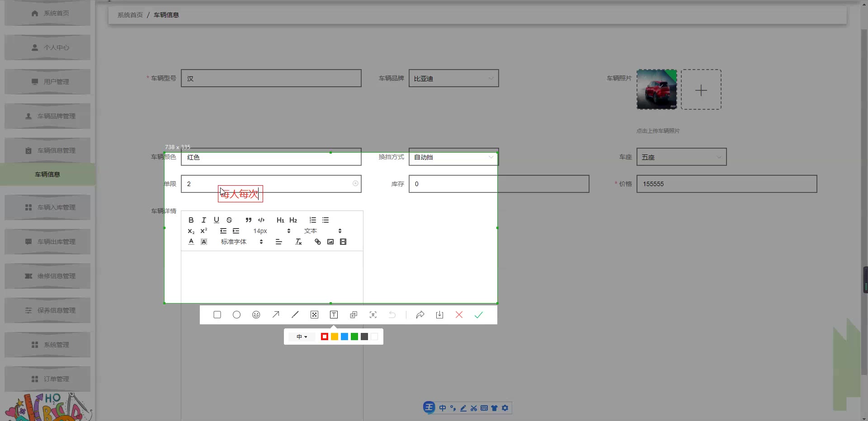Expand 车辆品牌管理 in the sidebar
The width and height of the screenshot is (868, 421).
pos(47,116)
